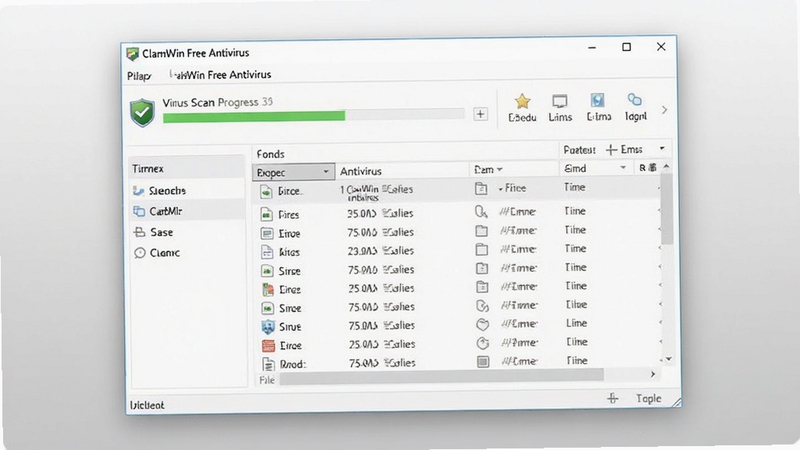Click file icon in the Kices row

(x=267, y=252)
